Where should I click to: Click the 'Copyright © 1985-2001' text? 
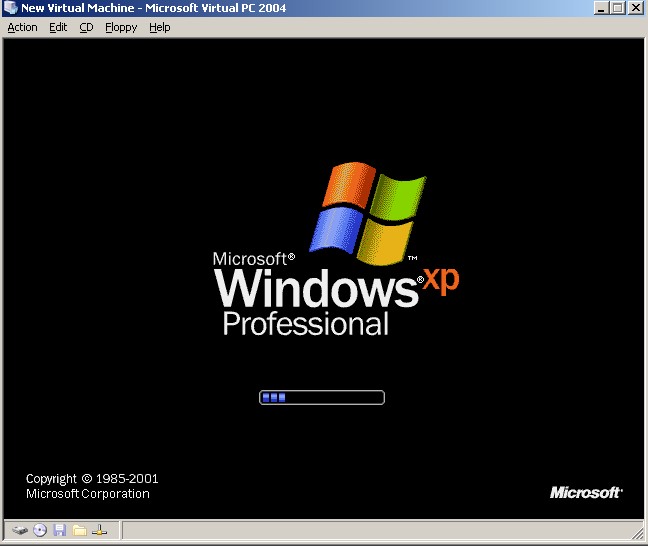tap(92, 479)
